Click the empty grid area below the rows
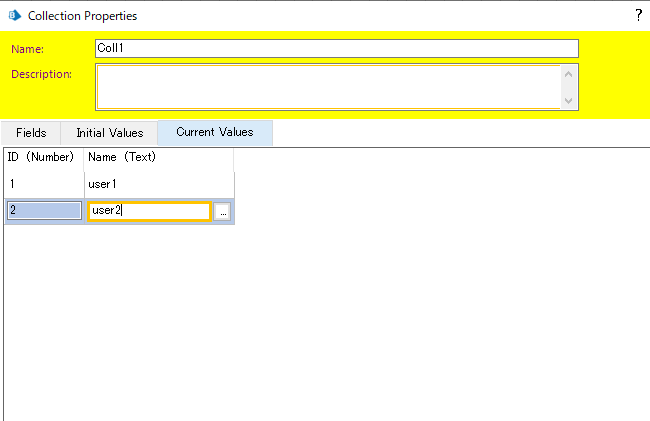 coord(325,320)
